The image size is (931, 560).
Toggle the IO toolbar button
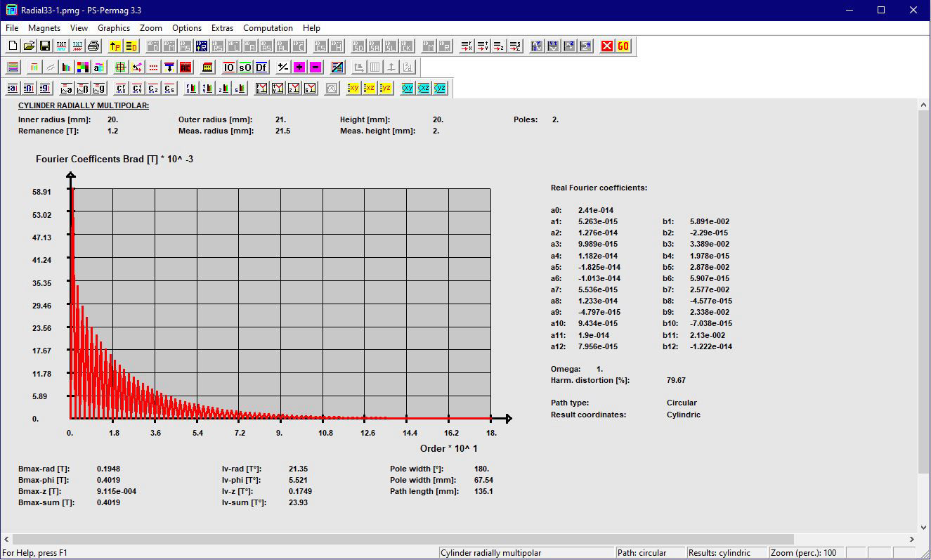click(x=228, y=67)
